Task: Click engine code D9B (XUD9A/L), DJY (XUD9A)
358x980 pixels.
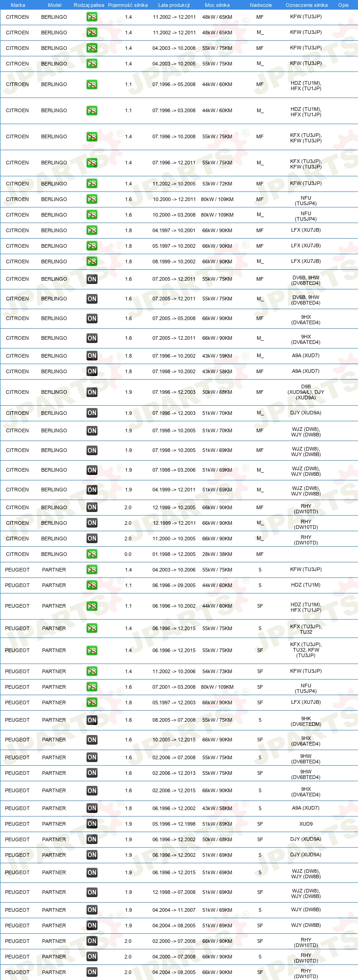Action: point(306,392)
